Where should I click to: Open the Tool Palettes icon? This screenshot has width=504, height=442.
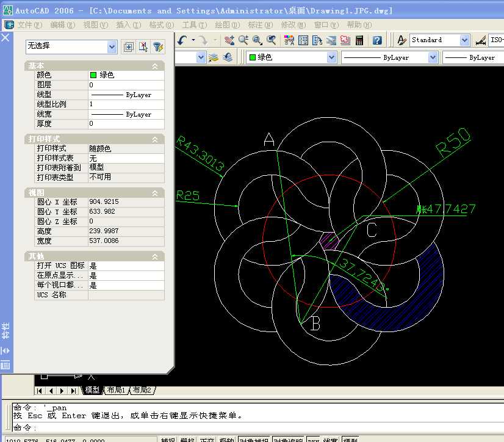coord(317,40)
